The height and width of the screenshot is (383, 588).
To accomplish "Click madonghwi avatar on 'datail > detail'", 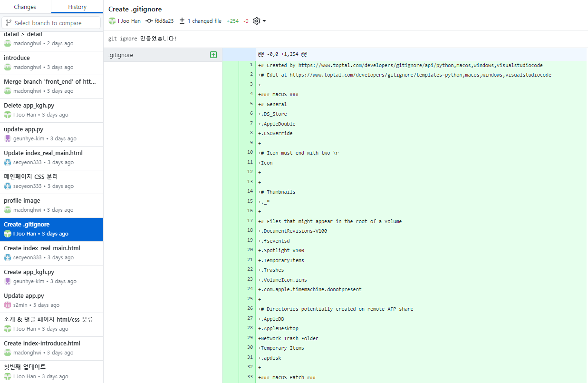I will (x=7, y=43).
